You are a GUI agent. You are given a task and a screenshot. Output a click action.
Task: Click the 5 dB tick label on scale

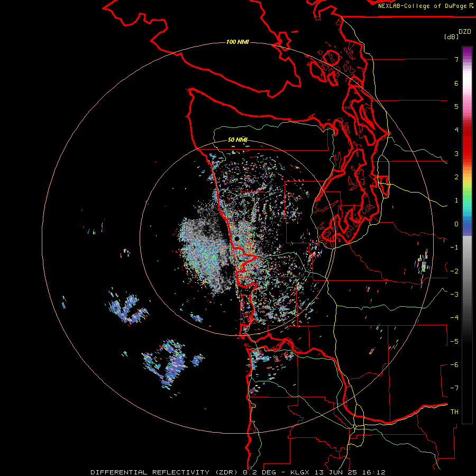point(456,106)
